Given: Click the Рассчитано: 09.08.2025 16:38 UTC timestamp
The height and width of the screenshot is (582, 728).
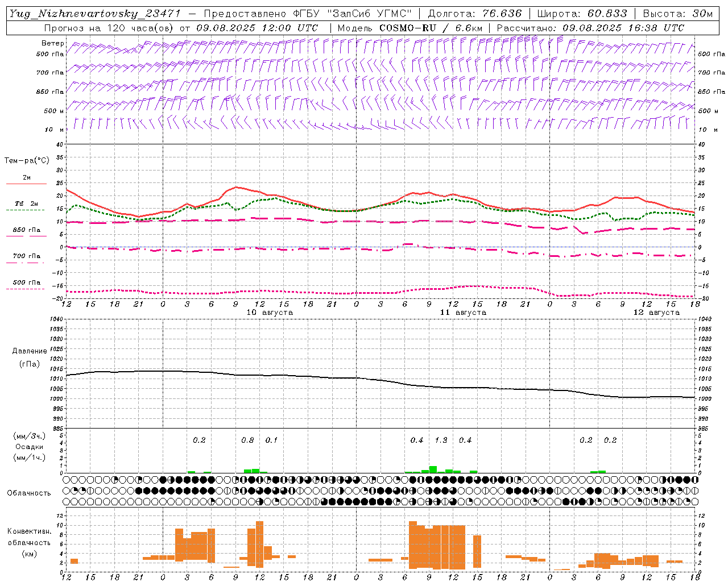Looking at the screenshot, I should pos(590,27).
